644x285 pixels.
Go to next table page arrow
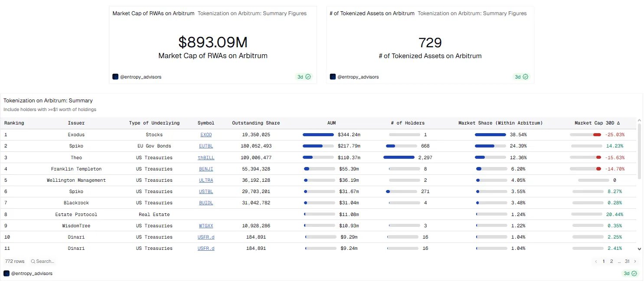635,262
